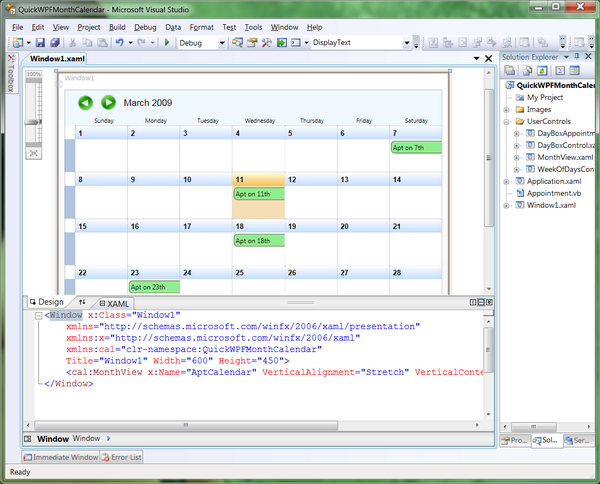The image size is (600, 484).
Task: Collapse the XAML pane toggle icon
Action: pyautogui.click(x=489, y=302)
